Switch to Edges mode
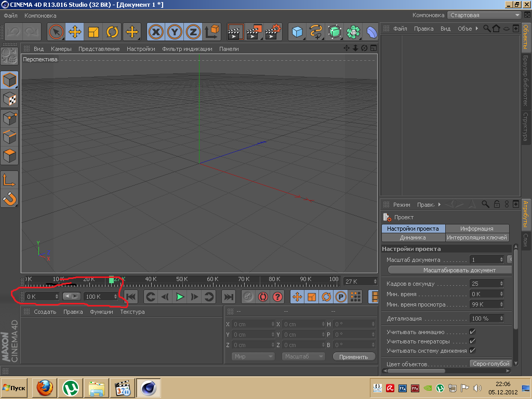The width and height of the screenshot is (532, 399). pos(9,137)
